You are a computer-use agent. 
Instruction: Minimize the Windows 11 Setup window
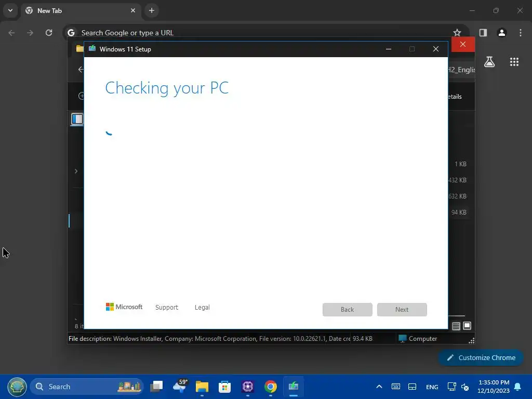point(389,49)
